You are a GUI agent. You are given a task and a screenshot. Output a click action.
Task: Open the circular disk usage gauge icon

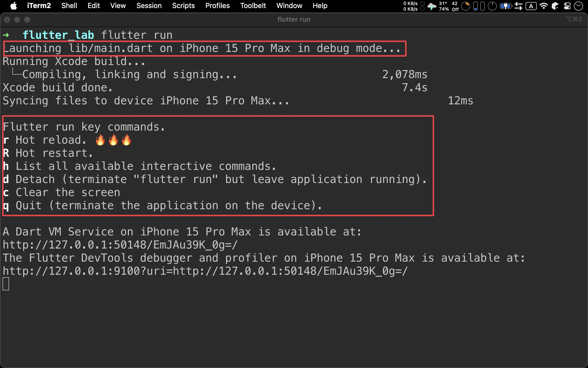[x=492, y=6]
